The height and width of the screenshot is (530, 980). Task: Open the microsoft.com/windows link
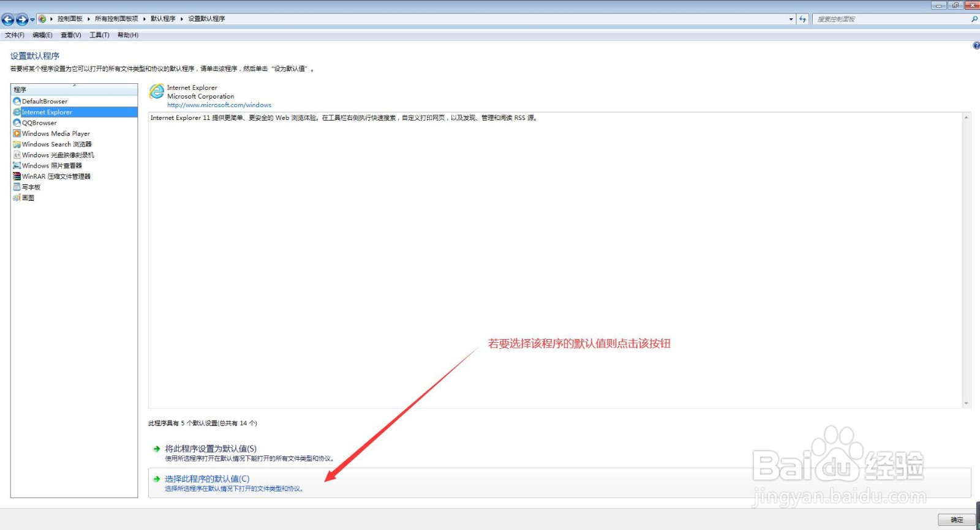point(219,105)
